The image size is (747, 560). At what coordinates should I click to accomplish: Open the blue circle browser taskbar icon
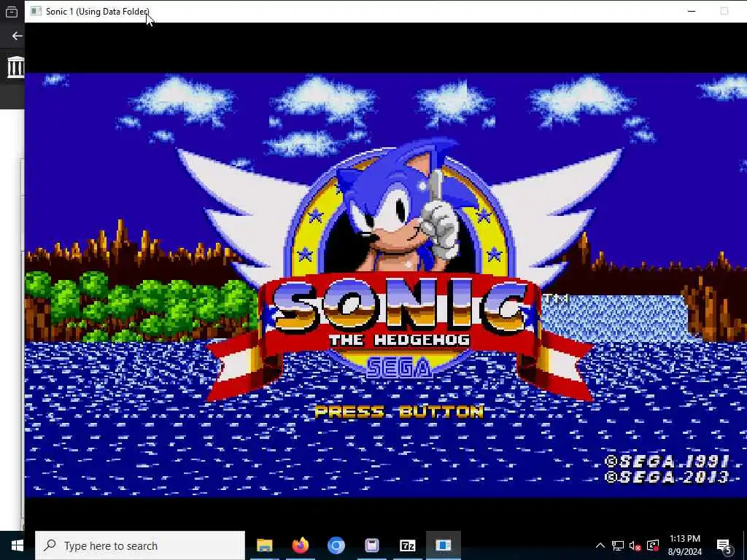pos(336,545)
